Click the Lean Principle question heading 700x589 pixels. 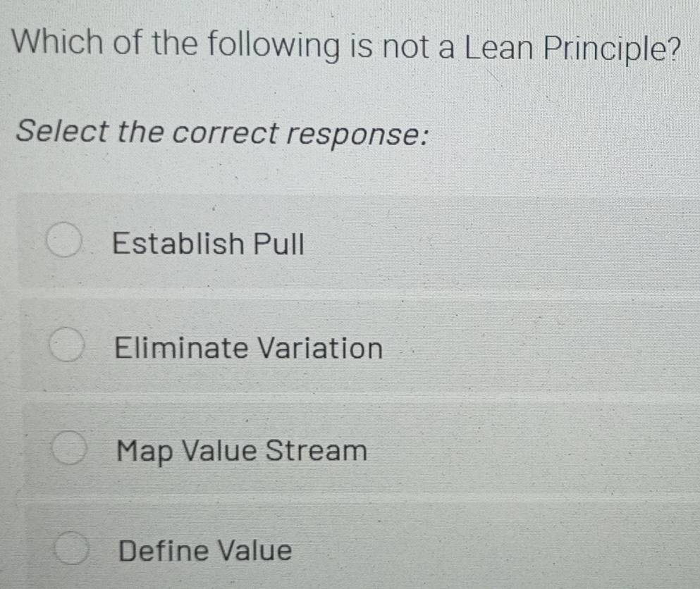(347, 46)
